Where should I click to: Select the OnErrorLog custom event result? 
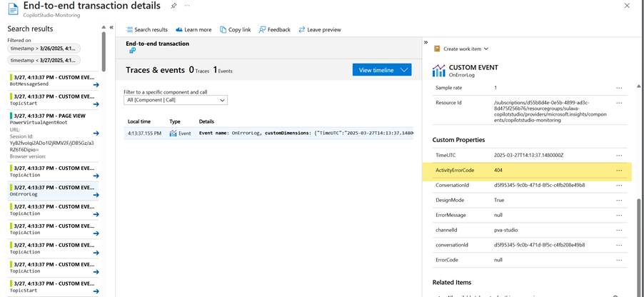(50, 191)
